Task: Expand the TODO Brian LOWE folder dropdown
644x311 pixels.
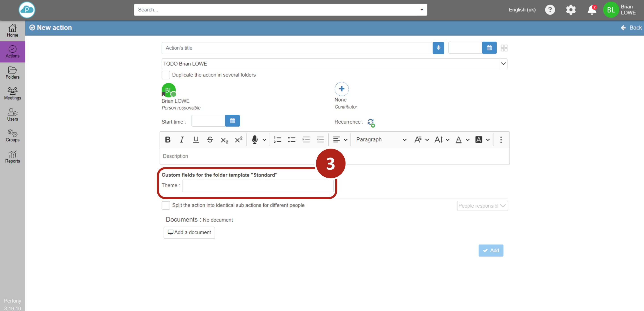Action: tap(503, 64)
